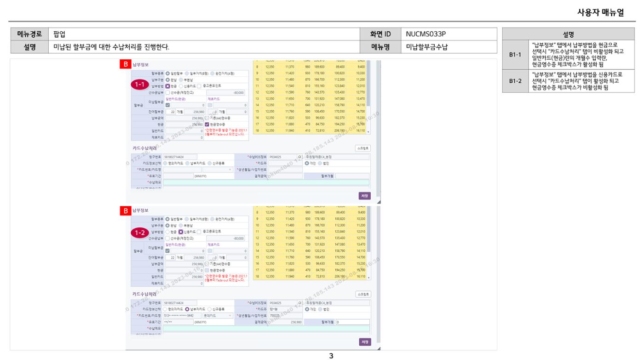Click the 일반카드(현금) heading in screenshot 1-1

[x=176, y=99]
